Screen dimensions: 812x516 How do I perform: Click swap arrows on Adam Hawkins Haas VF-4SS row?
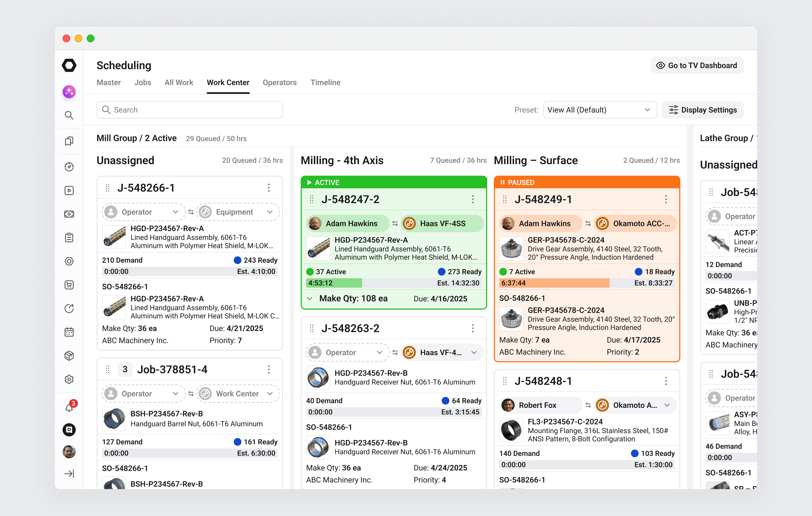click(x=395, y=223)
